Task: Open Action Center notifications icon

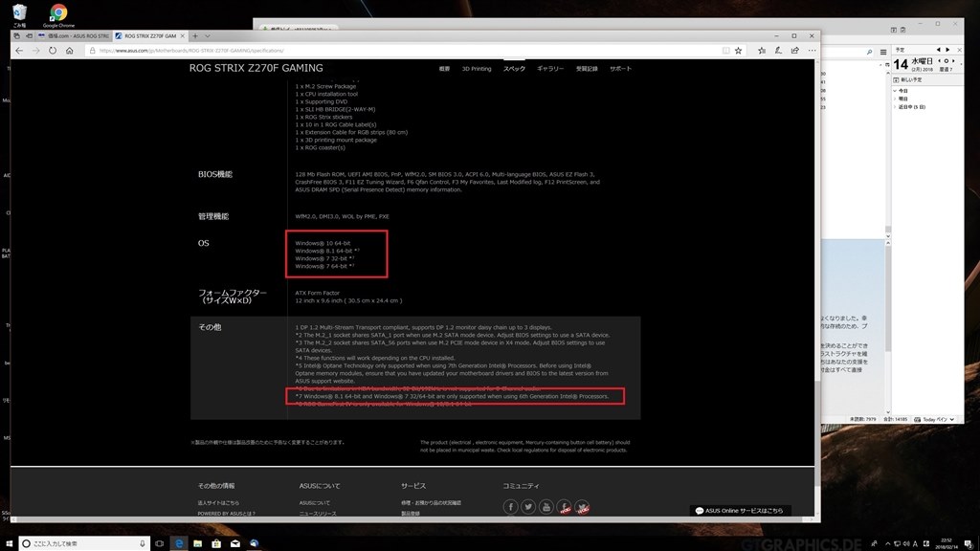Action: 969,543
